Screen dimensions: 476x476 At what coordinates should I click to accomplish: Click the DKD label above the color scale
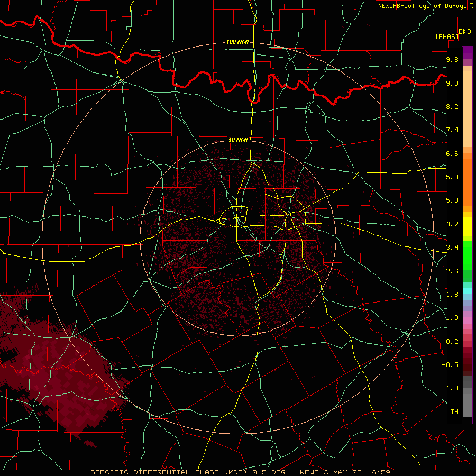click(465, 32)
